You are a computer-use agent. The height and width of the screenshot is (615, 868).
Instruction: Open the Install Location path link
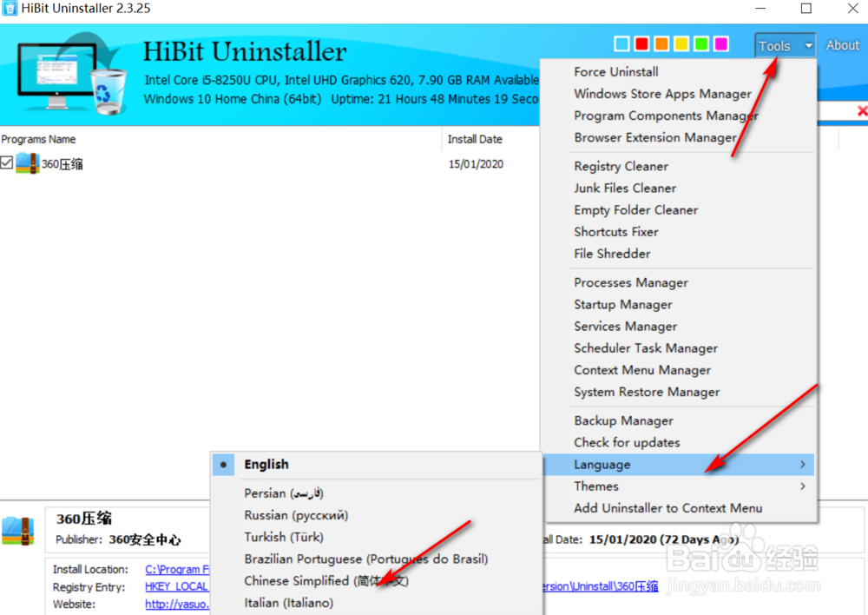click(177, 569)
